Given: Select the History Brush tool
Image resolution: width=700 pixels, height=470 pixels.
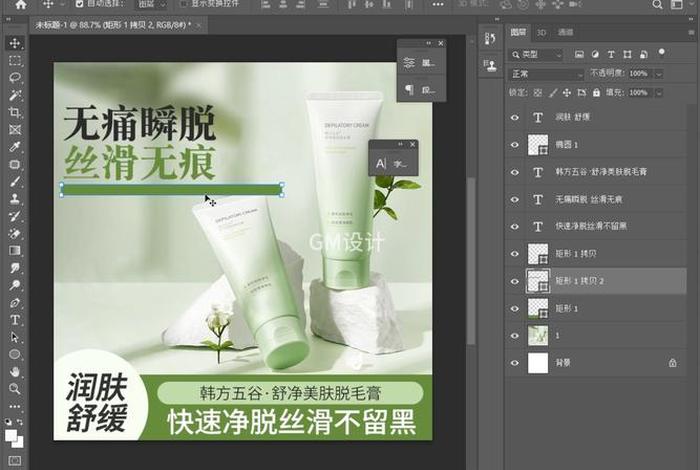Looking at the screenshot, I should [x=15, y=216].
